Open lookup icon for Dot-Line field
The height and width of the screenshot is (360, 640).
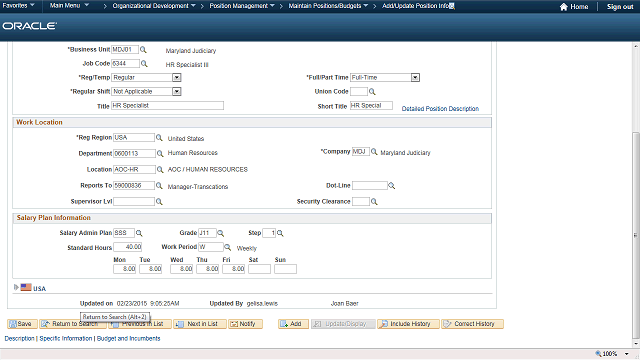pos(391,186)
